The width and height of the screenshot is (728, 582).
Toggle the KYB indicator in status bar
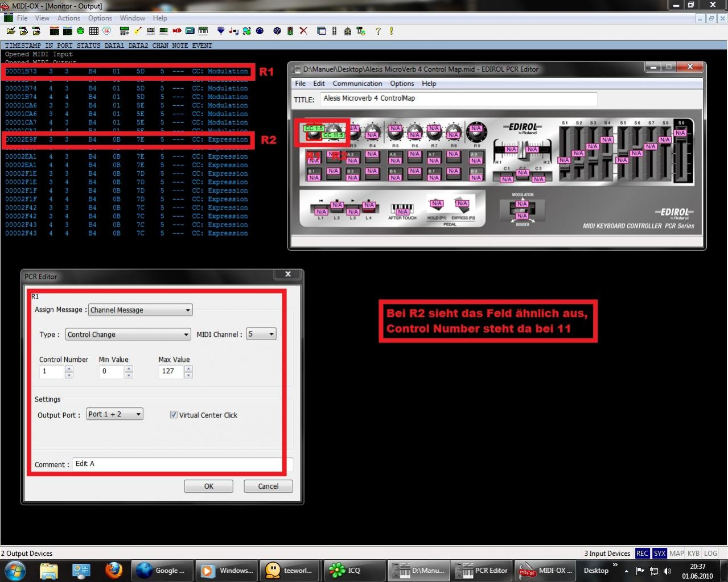pyautogui.click(x=693, y=553)
